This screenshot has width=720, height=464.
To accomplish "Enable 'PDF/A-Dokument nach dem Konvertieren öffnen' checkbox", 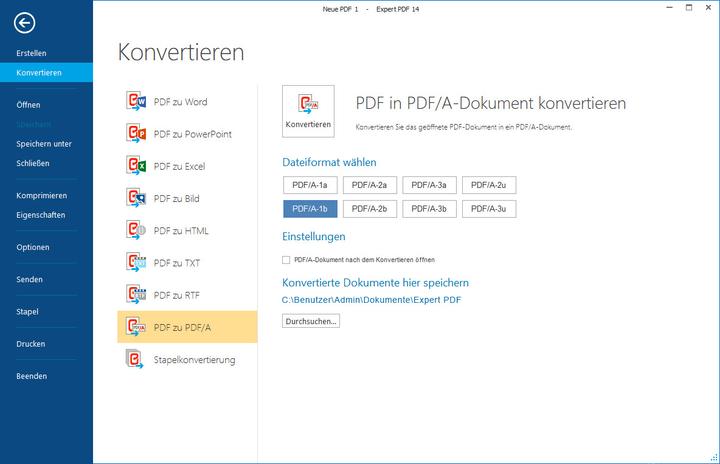I will click(x=286, y=260).
